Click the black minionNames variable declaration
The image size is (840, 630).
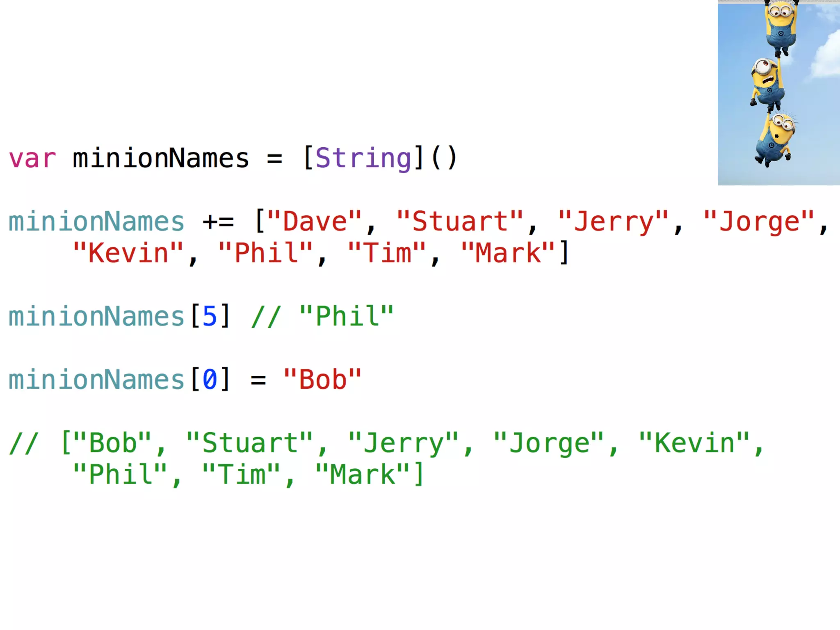[161, 158]
